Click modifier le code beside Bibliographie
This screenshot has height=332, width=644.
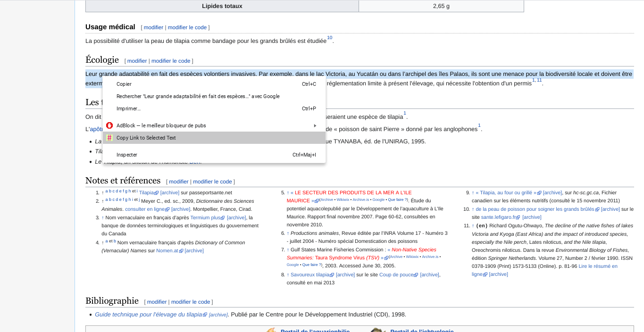click(191, 302)
